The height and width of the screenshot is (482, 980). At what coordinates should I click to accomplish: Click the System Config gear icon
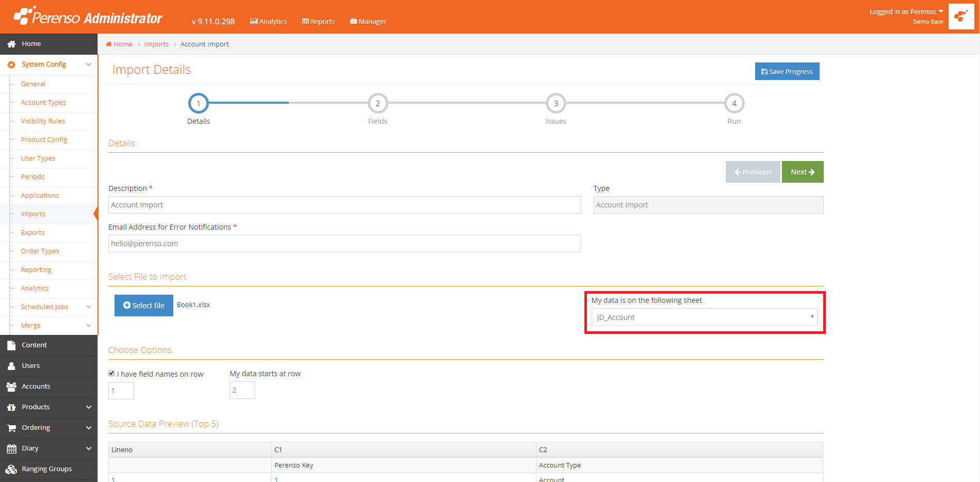click(x=11, y=65)
